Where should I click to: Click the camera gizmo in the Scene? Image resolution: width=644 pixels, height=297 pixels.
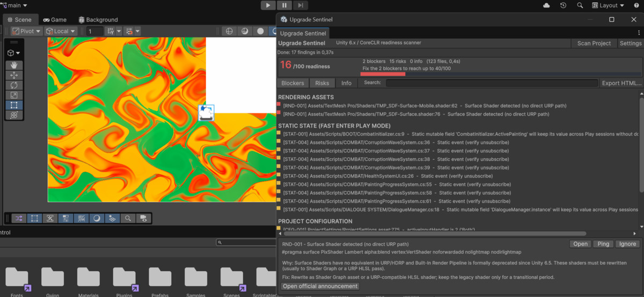coord(206,112)
